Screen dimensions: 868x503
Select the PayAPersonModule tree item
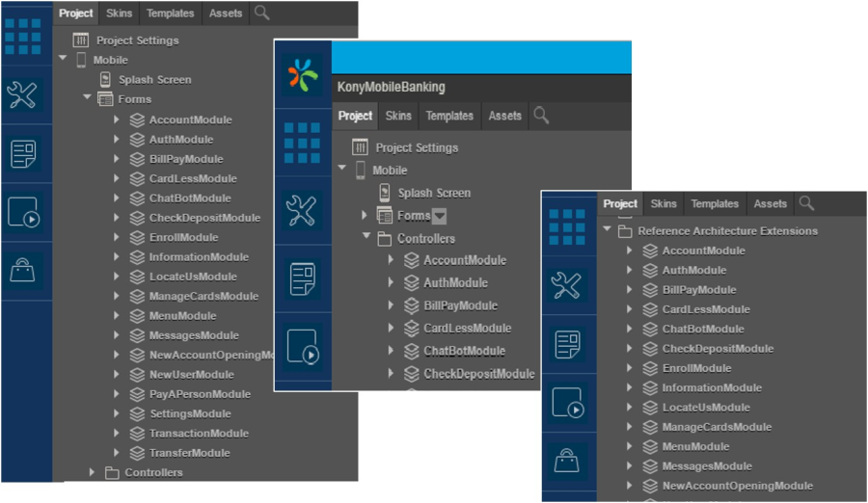(200, 394)
